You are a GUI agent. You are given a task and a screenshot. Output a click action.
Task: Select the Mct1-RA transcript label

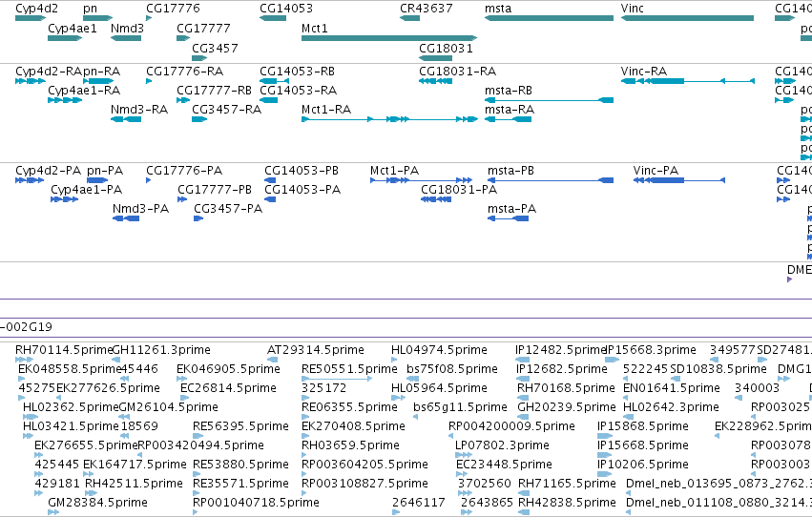click(326, 109)
